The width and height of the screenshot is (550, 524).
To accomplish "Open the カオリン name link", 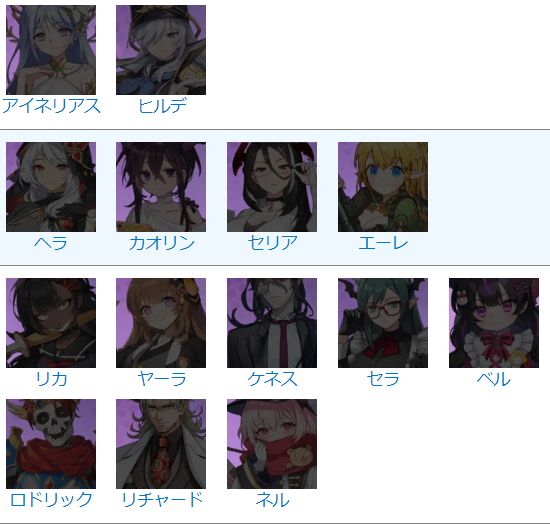I will 162,243.
